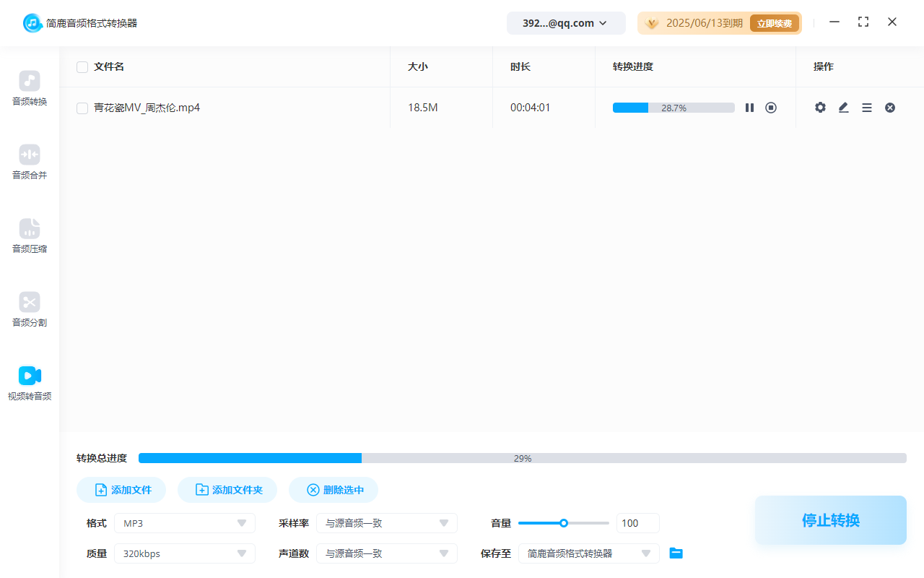Expand the 声道数 dropdown
Image resolution: width=924 pixels, height=578 pixels.
[387, 553]
